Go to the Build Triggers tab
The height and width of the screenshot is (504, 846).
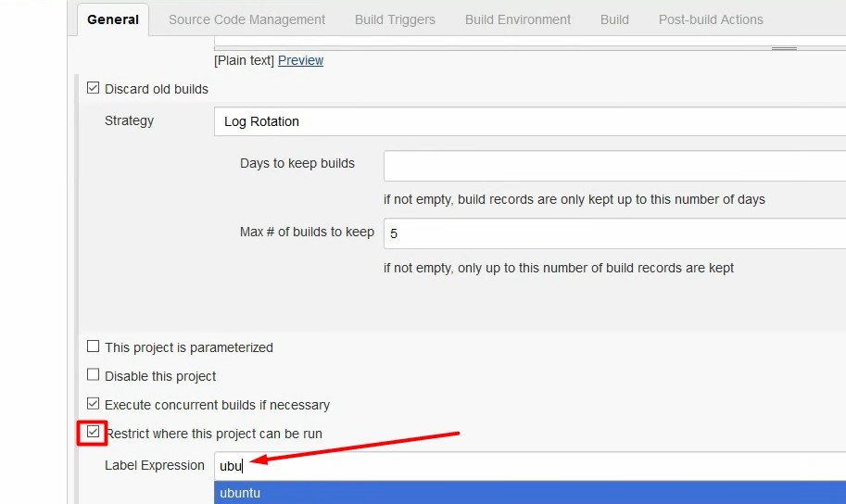point(395,19)
